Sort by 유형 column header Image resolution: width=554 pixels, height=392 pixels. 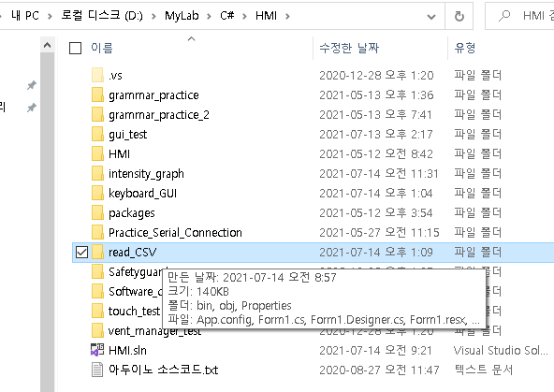pos(464,48)
